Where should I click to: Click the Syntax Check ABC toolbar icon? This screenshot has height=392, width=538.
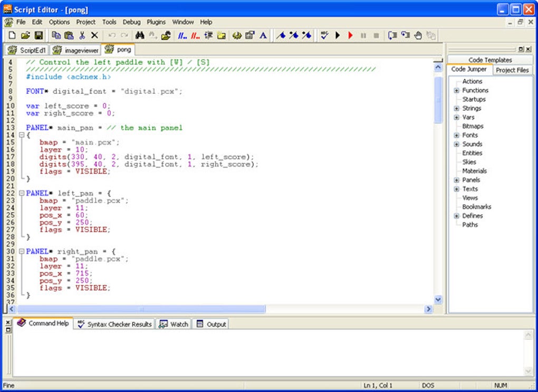323,35
